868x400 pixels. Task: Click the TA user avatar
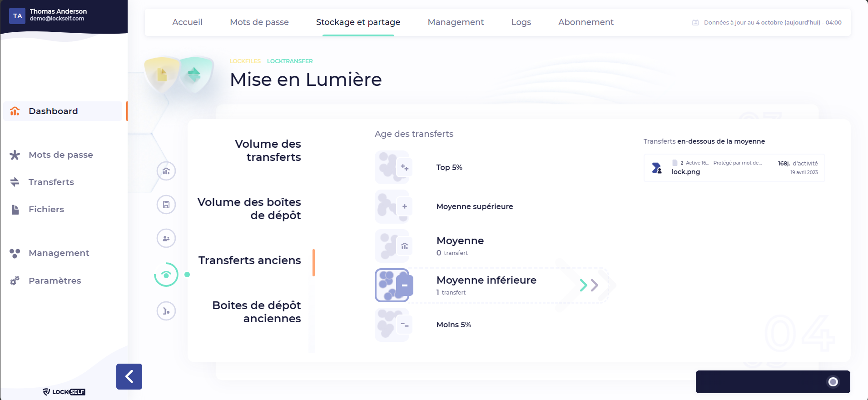tap(17, 16)
